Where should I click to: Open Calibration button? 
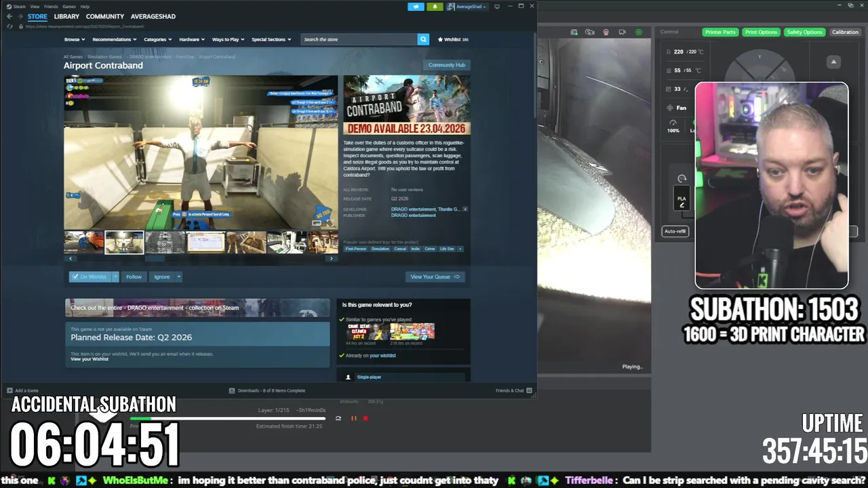coord(845,32)
